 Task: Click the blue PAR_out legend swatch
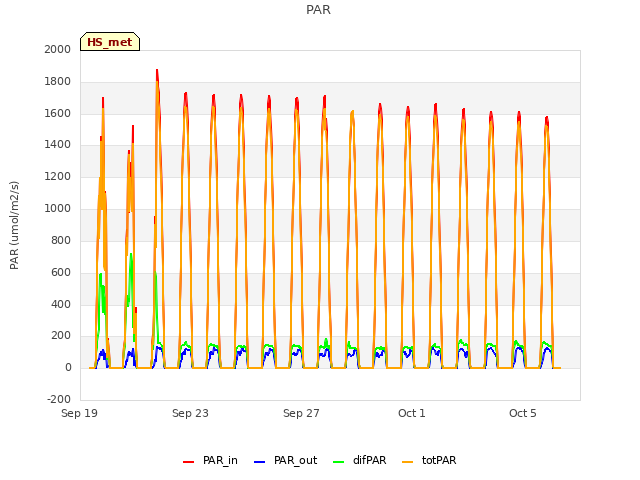point(259,462)
